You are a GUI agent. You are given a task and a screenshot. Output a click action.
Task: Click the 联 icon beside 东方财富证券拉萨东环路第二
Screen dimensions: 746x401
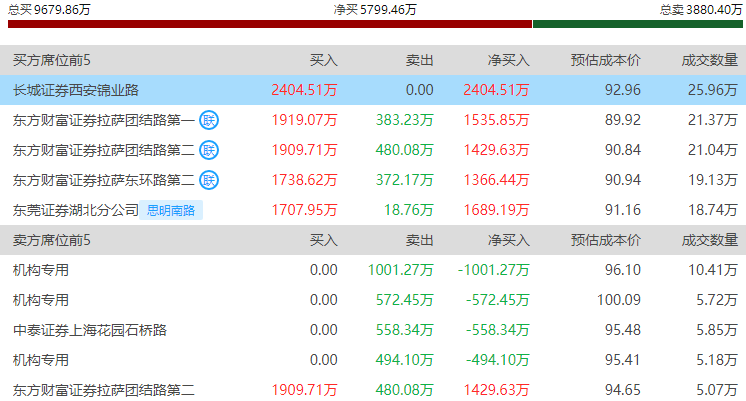(x=209, y=180)
